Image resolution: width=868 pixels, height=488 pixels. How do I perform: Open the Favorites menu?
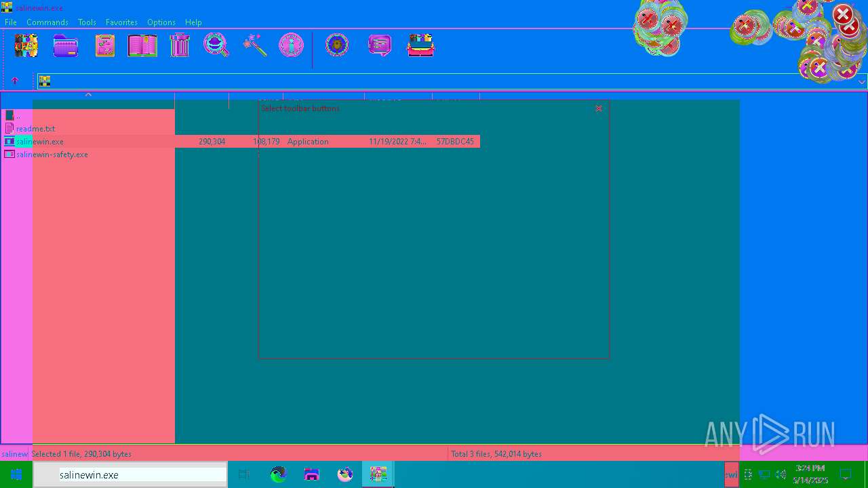[x=121, y=22]
